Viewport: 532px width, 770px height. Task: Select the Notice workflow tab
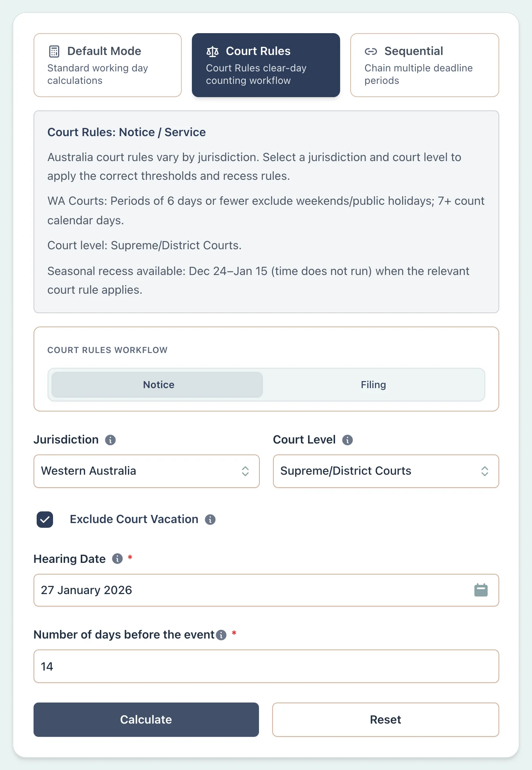[x=158, y=385]
